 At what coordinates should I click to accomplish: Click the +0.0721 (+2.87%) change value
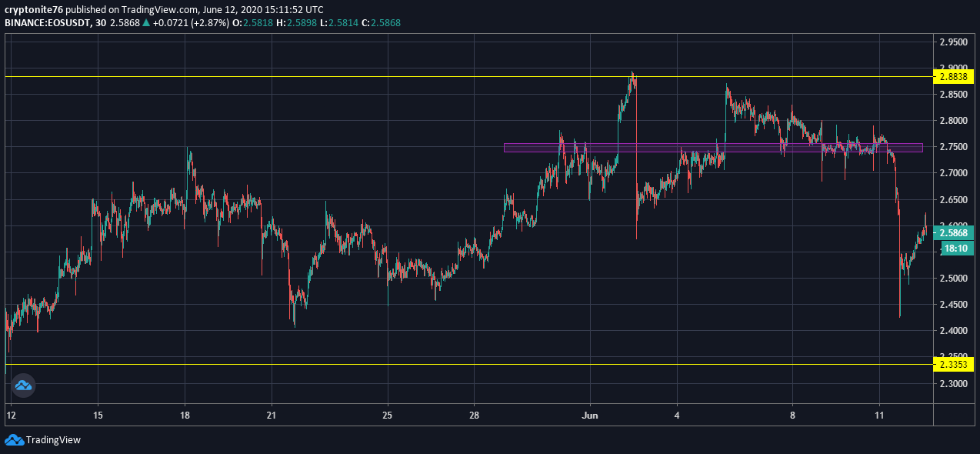(190, 23)
